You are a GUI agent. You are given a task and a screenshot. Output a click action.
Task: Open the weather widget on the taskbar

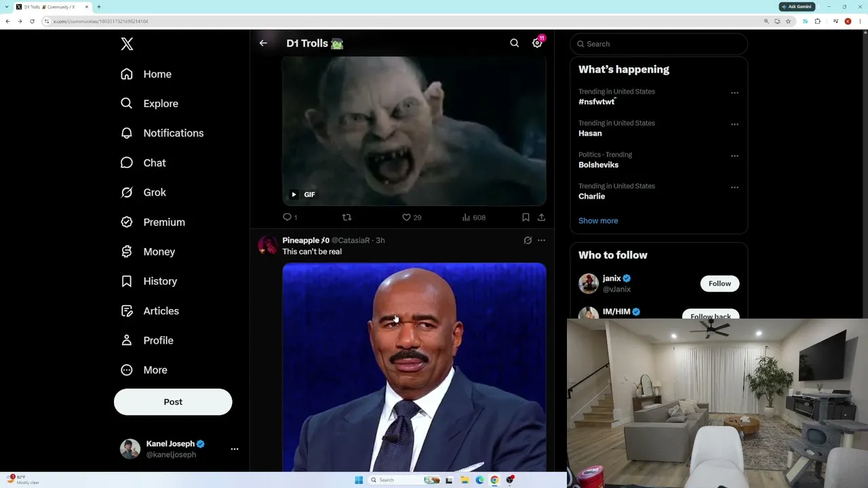tap(24, 480)
